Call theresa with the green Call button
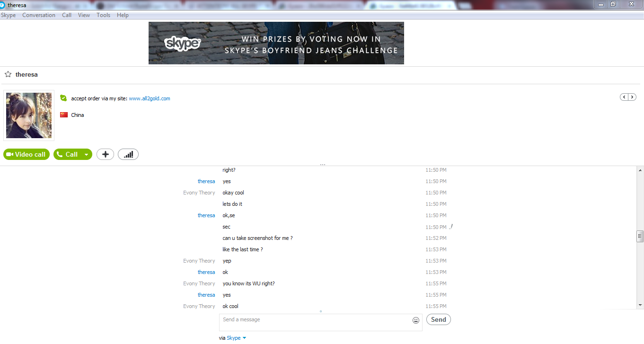The height and width of the screenshot is (344, 644). (x=67, y=154)
